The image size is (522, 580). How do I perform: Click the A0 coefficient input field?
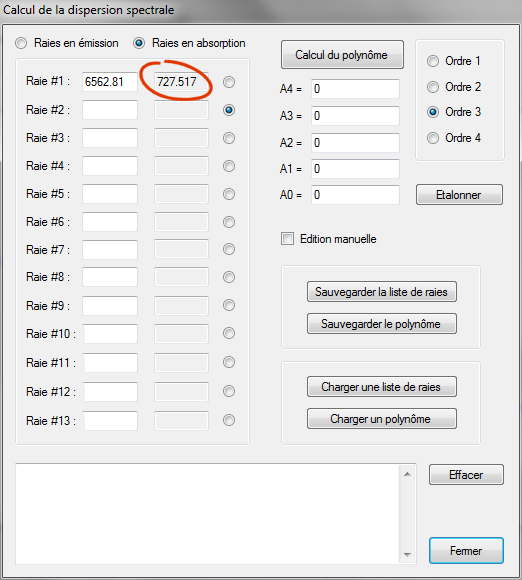pyautogui.click(x=356, y=195)
